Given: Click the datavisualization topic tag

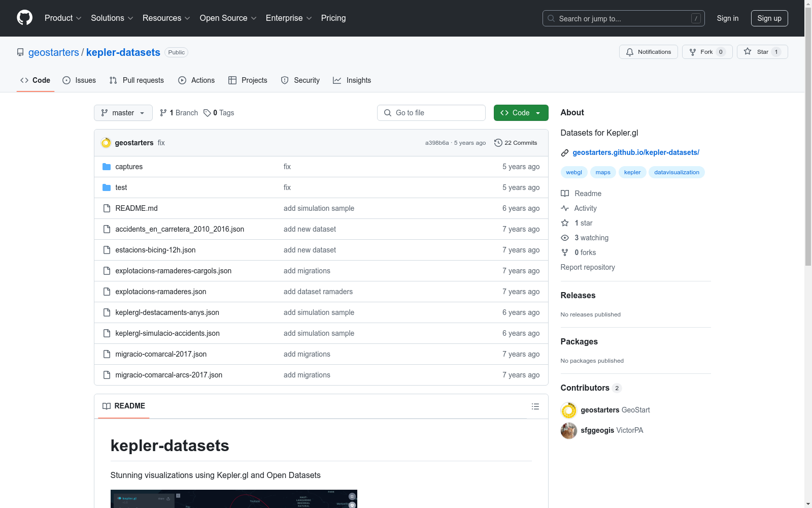Looking at the screenshot, I should tap(676, 172).
